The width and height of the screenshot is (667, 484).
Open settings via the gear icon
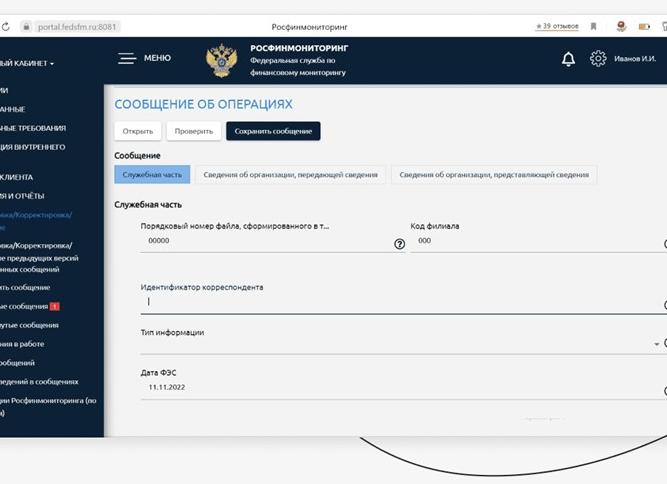[x=598, y=59]
